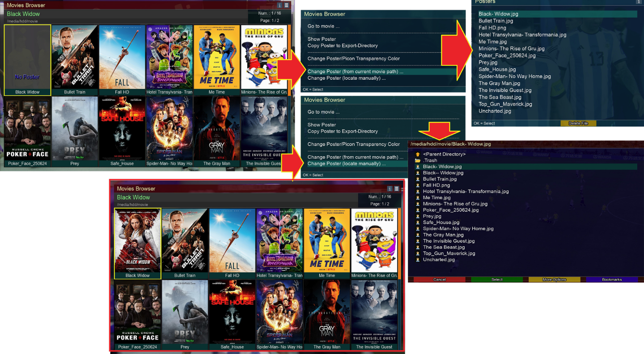The height and width of the screenshot is (354, 644).
Task: Click the info icon in the red-framed Movies Browser
Action: pos(390,189)
